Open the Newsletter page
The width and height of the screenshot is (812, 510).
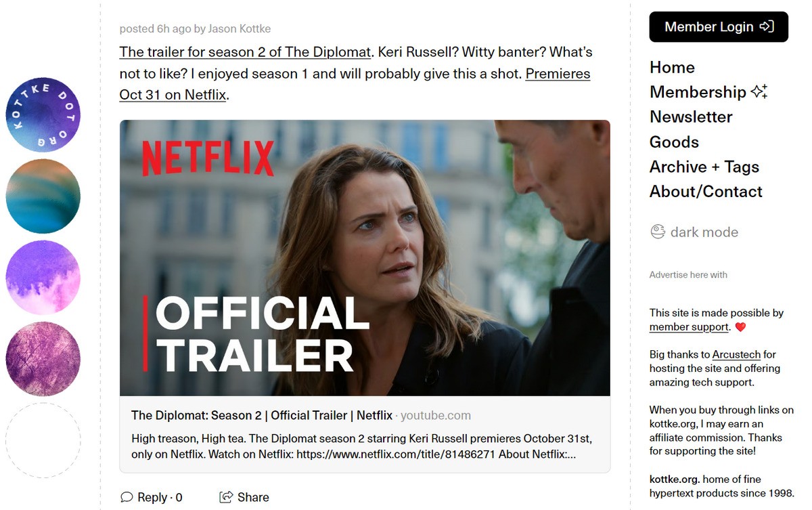coord(691,117)
